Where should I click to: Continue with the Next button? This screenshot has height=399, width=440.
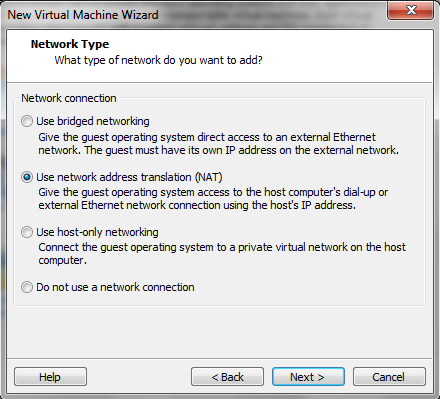coord(308,377)
